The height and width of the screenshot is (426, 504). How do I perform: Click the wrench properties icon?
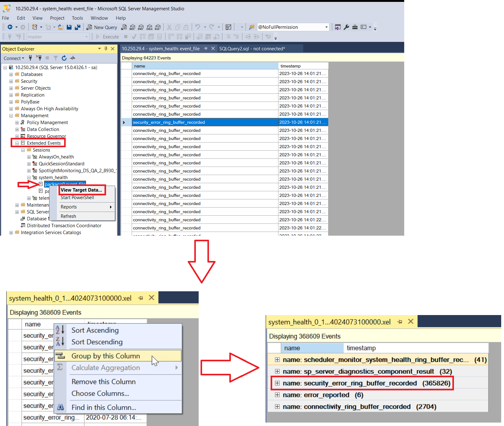(346, 27)
